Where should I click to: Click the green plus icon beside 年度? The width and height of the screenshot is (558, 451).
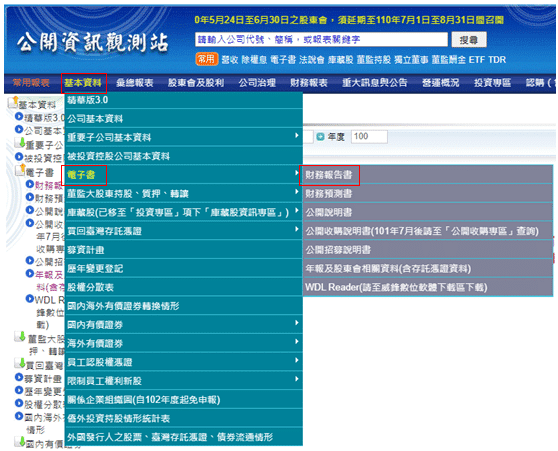pos(320,137)
